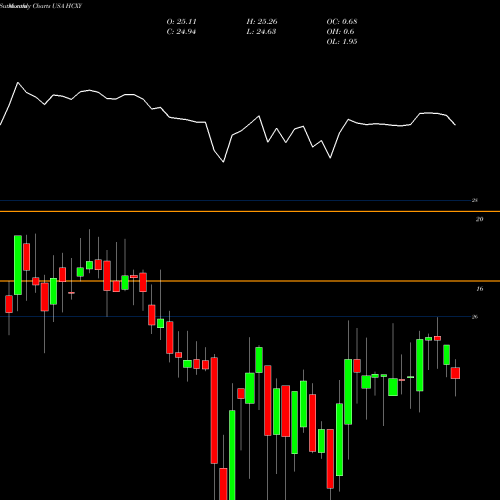Screen dimensions: 500x500
Task: Click the 16 price axis label
Action: pyautogui.click(x=479, y=289)
